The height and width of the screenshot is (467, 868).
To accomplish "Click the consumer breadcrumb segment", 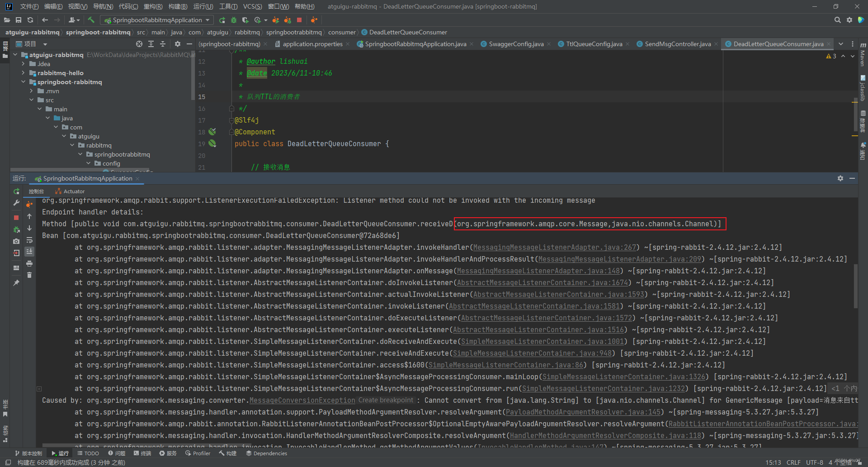I will [x=342, y=32].
